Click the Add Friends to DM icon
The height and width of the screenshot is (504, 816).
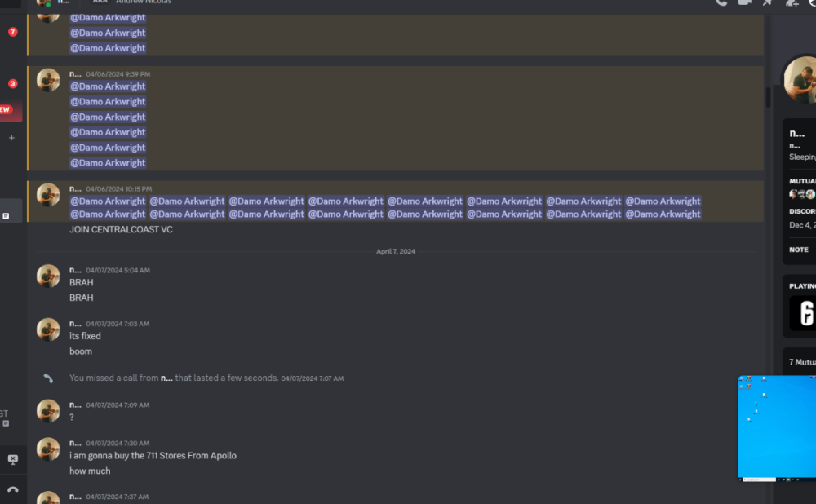click(791, 2)
